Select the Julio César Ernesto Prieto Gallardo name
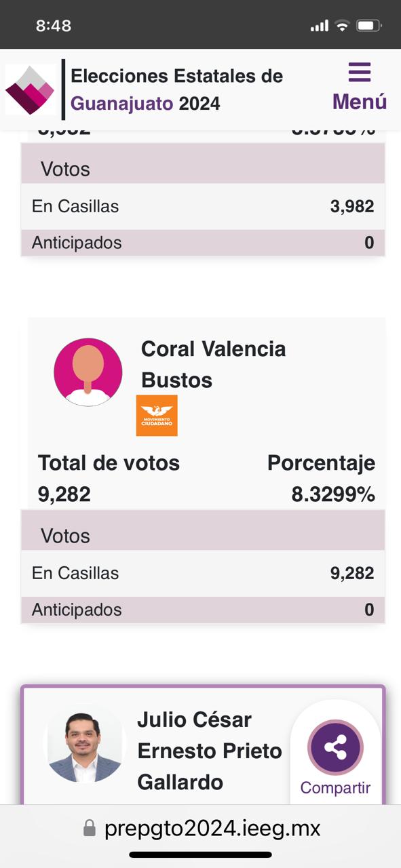 (210, 751)
